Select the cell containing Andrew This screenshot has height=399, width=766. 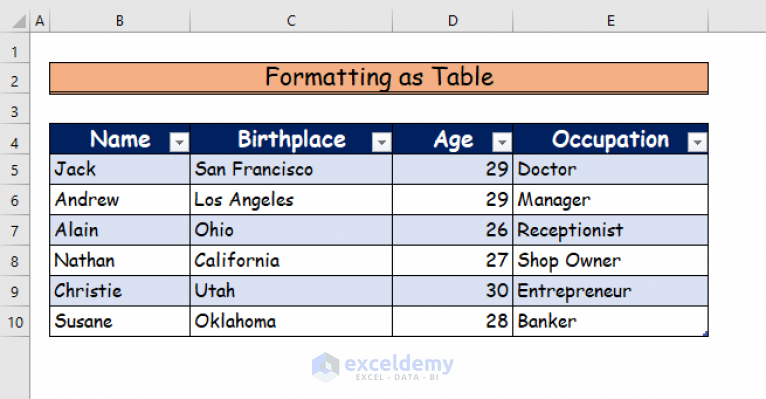(120, 199)
